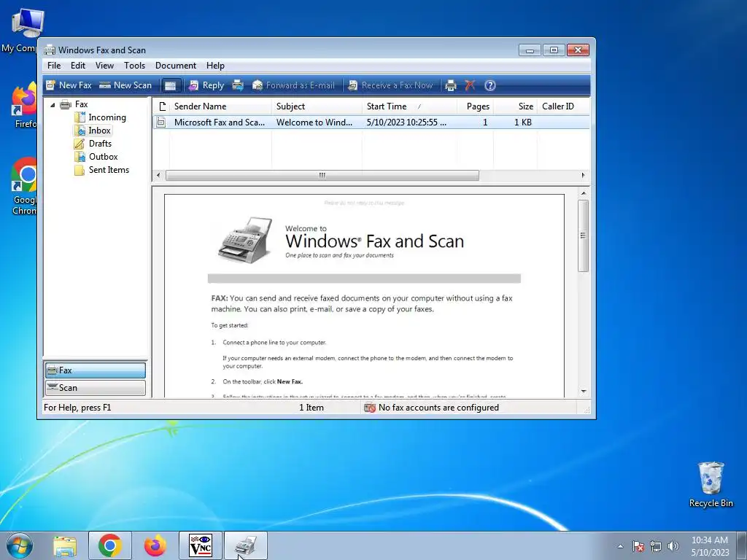Select the Incoming folder
This screenshot has height=560, width=747.
107,117
